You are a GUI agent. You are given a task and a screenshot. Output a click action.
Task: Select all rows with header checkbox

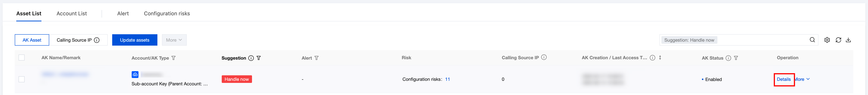22,58
